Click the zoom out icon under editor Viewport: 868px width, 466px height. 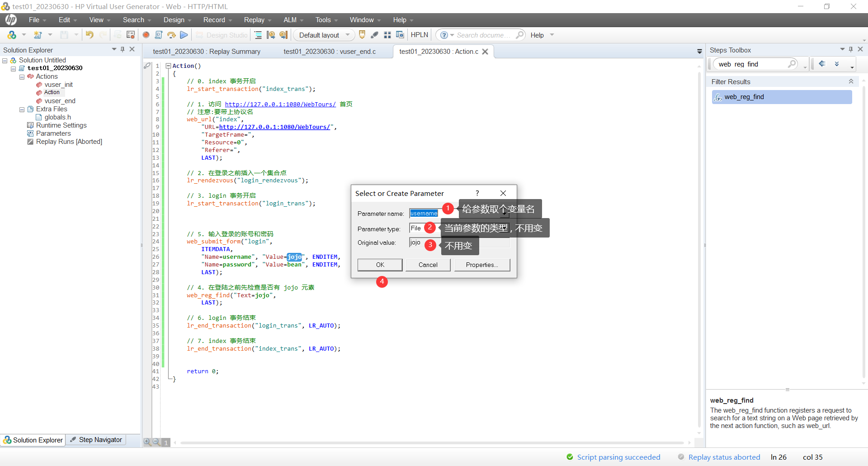coord(156,442)
